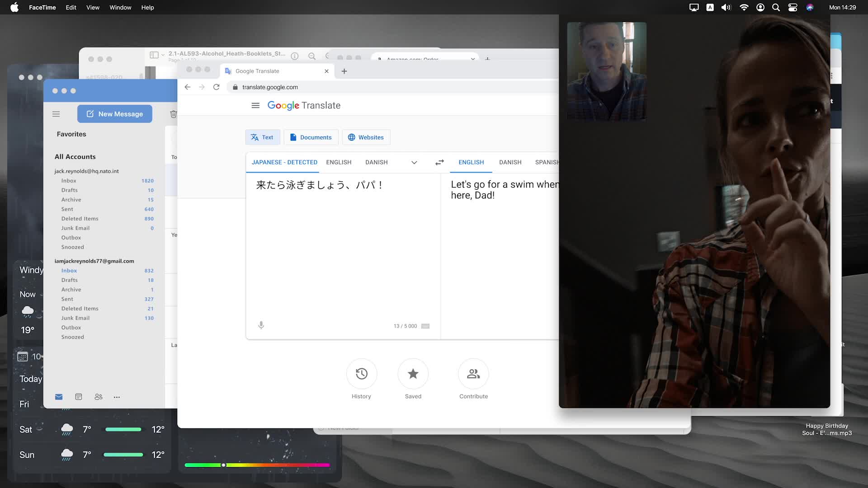Click the info icon in PDF window toolbar
868x488 pixels.
click(295, 56)
